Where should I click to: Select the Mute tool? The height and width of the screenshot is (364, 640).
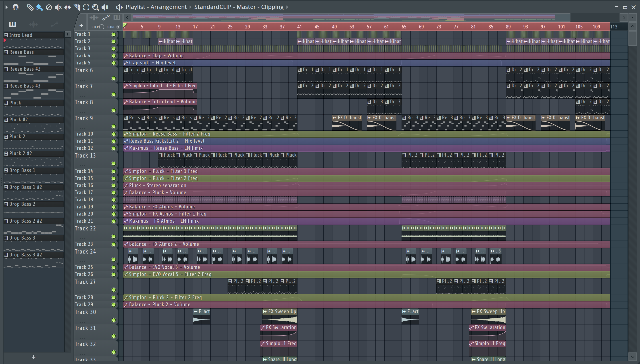coord(58,7)
